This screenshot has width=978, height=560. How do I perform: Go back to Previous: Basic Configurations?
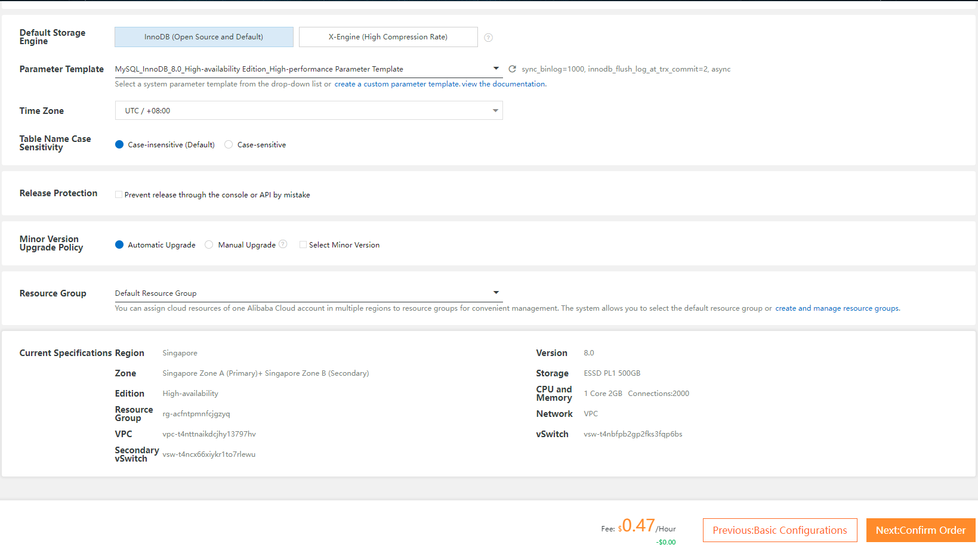click(779, 530)
